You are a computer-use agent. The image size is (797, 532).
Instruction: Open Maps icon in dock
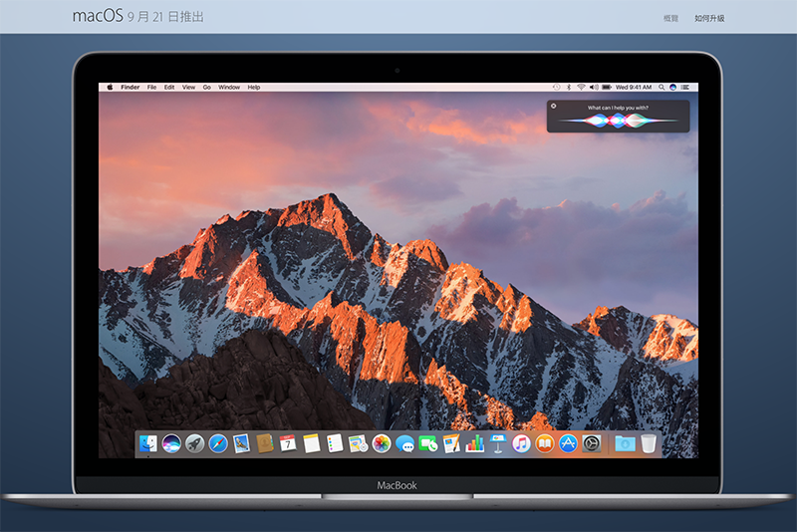[358, 443]
